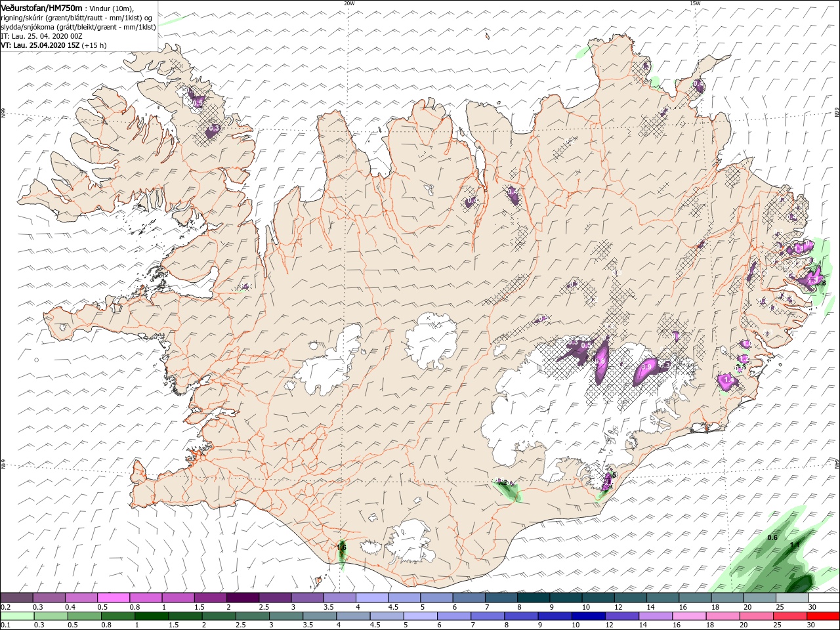This screenshot has height=630, width=840.
Task: Click the 'VT: Lau. 25.04.2020 15Z' valid time
Action: [41, 45]
